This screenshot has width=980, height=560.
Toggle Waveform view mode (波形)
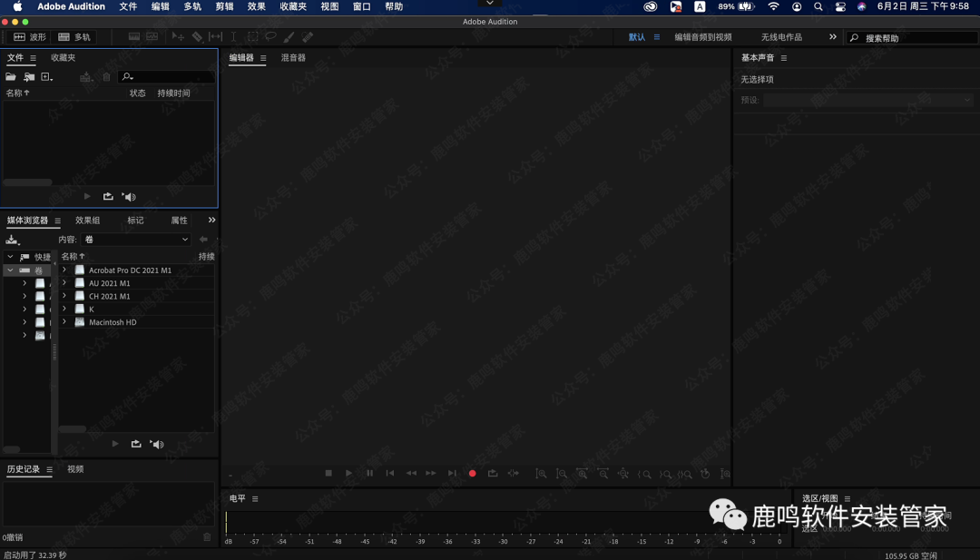[x=29, y=37]
